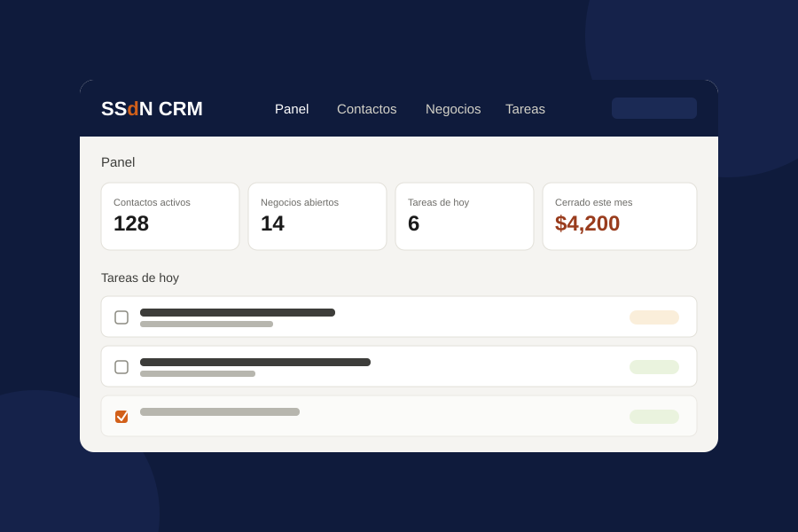This screenshot has height=532, width=798.
Task: Open the second task's title line
Action: [255, 362]
